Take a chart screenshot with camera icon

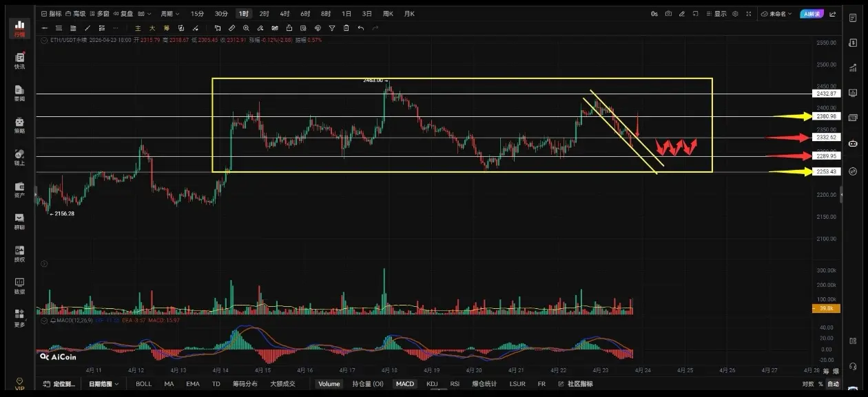click(x=668, y=14)
